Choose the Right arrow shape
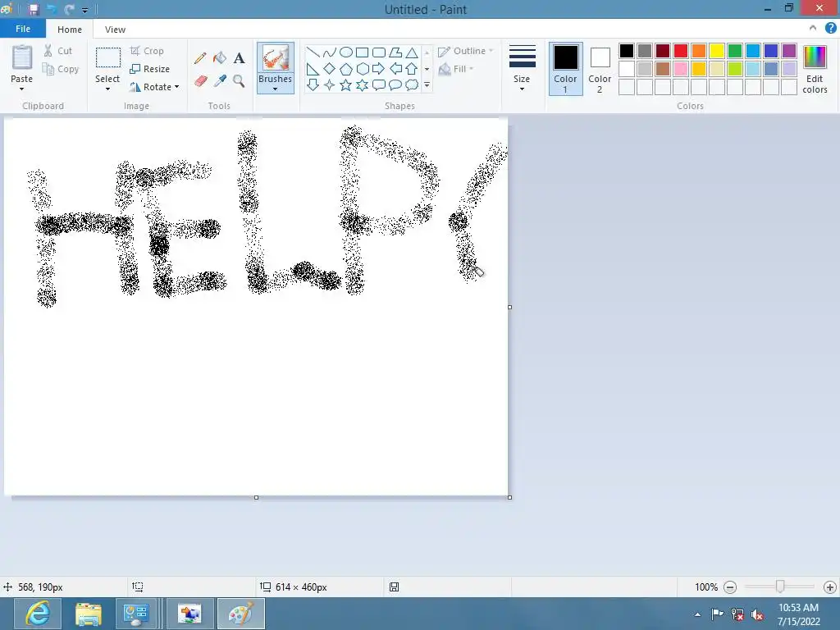This screenshot has width=840, height=630. pos(379,69)
